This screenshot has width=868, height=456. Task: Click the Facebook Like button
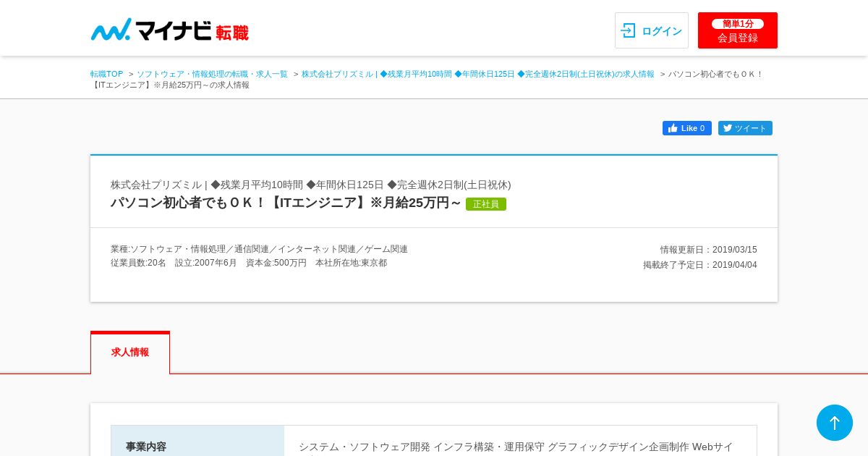(687, 128)
